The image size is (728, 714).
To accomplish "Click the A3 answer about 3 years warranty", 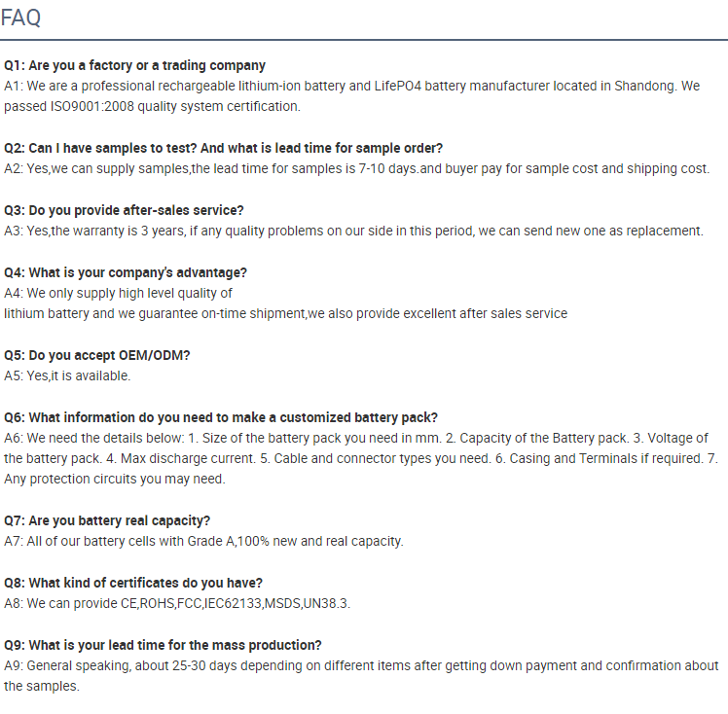I will (x=354, y=231).
